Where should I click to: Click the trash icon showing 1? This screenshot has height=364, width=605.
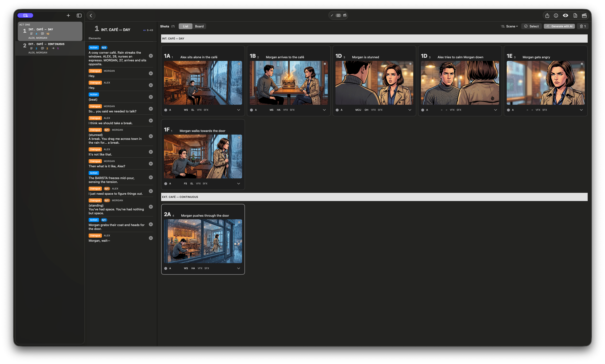pyautogui.click(x=583, y=26)
